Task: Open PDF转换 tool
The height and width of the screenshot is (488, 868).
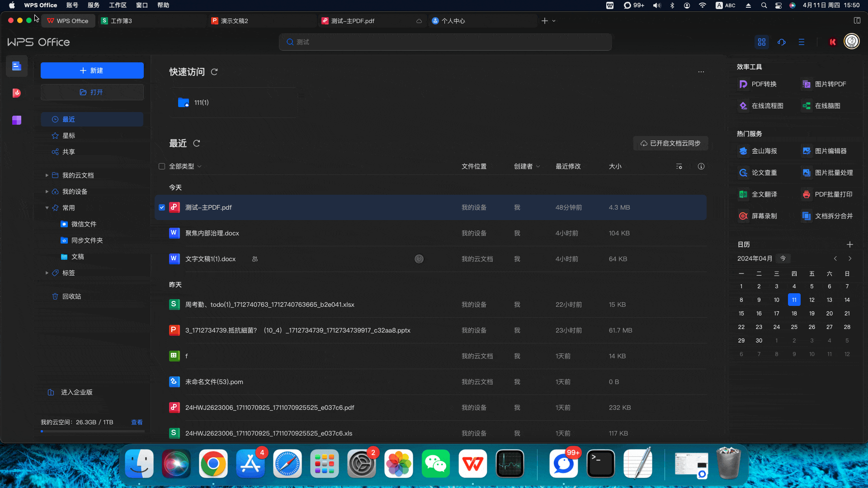Action: (x=758, y=84)
